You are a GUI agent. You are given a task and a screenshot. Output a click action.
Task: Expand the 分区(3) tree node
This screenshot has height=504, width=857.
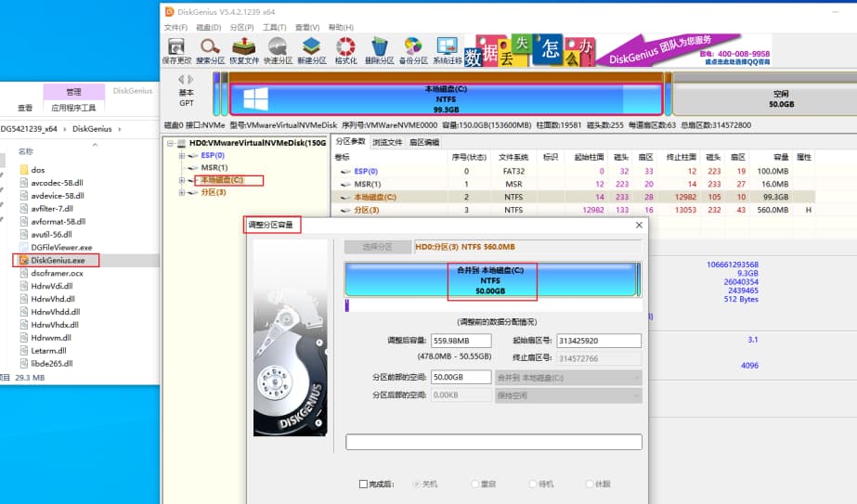coord(181,192)
